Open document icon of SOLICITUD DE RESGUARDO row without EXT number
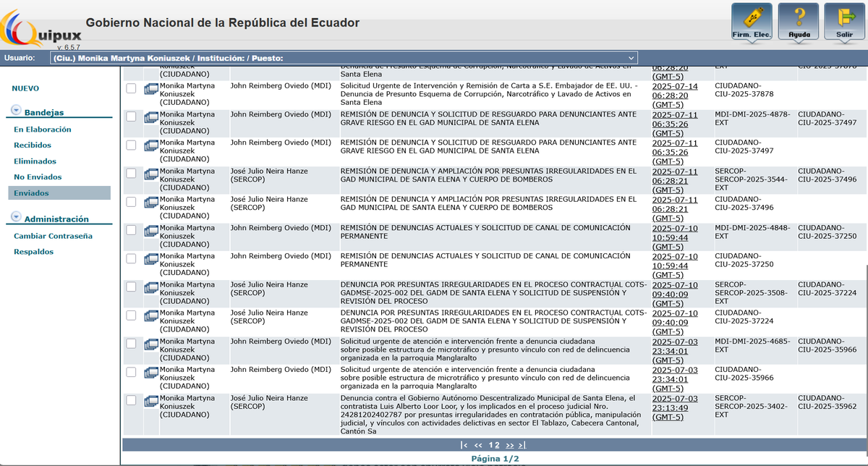 151,145
